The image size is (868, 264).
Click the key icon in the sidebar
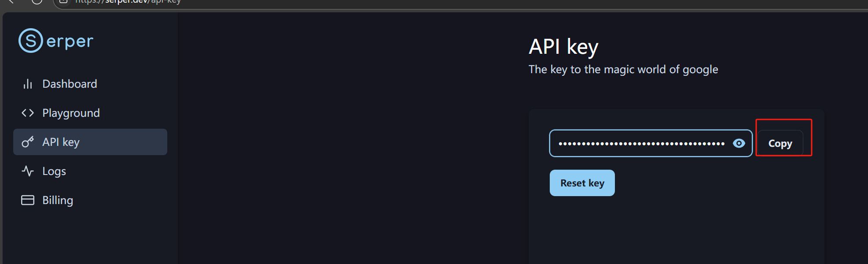click(x=28, y=142)
